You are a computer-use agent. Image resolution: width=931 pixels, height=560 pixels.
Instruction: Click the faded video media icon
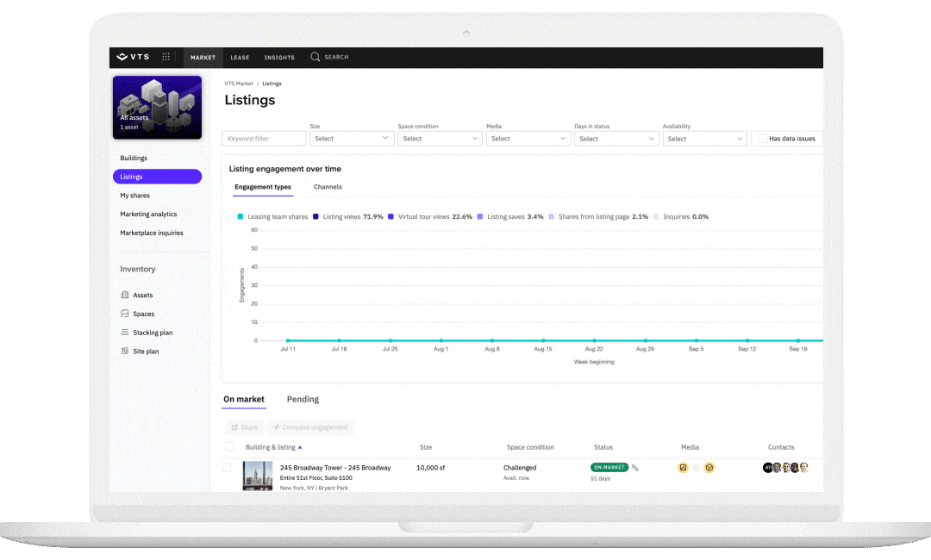pos(696,468)
